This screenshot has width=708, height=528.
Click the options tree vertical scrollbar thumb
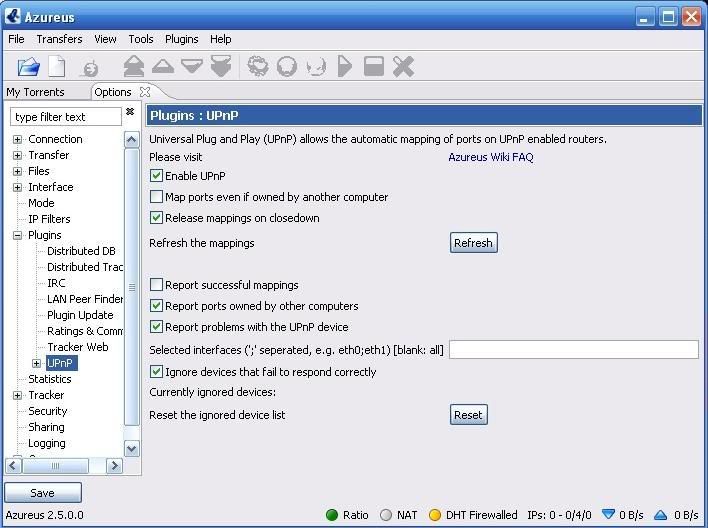pyautogui.click(x=132, y=287)
